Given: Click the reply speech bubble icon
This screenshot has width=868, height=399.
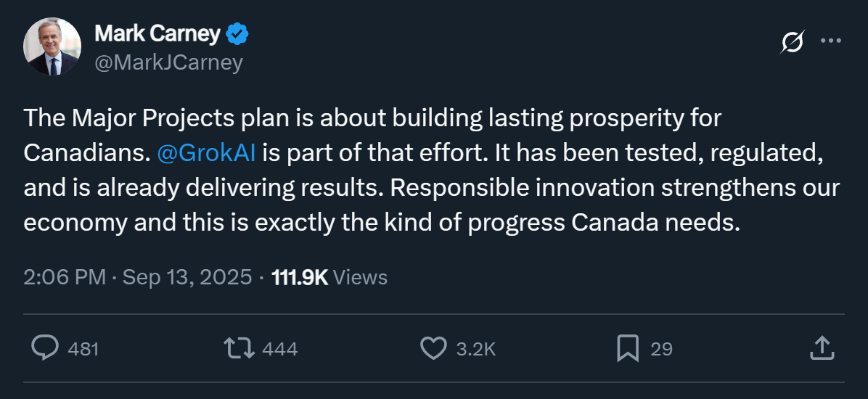Looking at the screenshot, I should coord(45,348).
